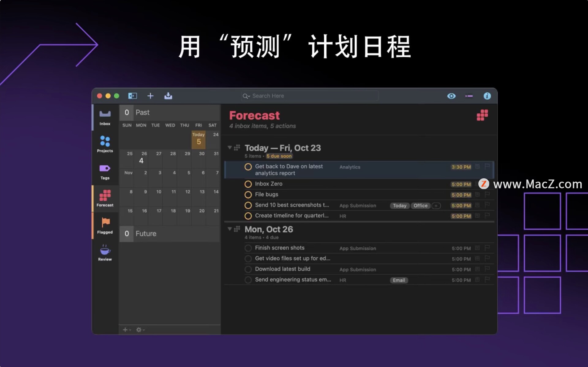Go to the Flagged perspective
This screenshot has height=367, width=588.
point(105,225)
